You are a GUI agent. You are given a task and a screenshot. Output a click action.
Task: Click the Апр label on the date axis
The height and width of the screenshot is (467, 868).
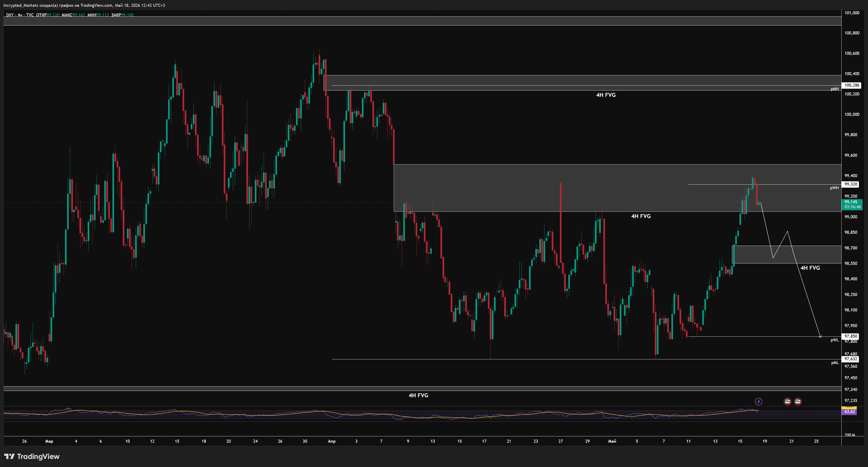pos(331,441)
